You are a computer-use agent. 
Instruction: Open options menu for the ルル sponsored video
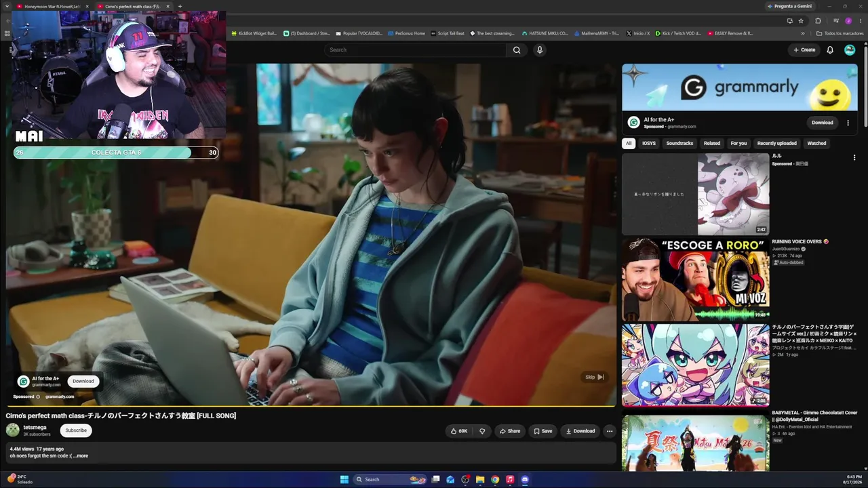tap(854, 157)
